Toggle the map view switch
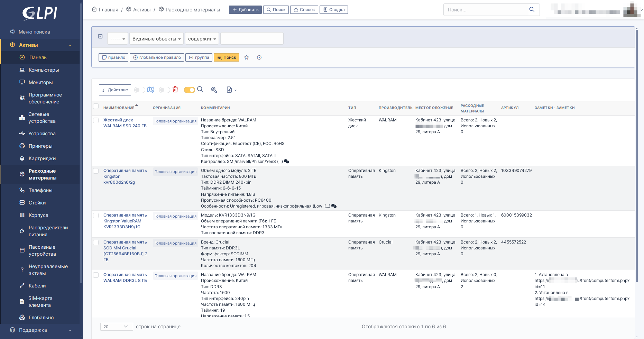The image size is (644, 339). coord(140,90)
